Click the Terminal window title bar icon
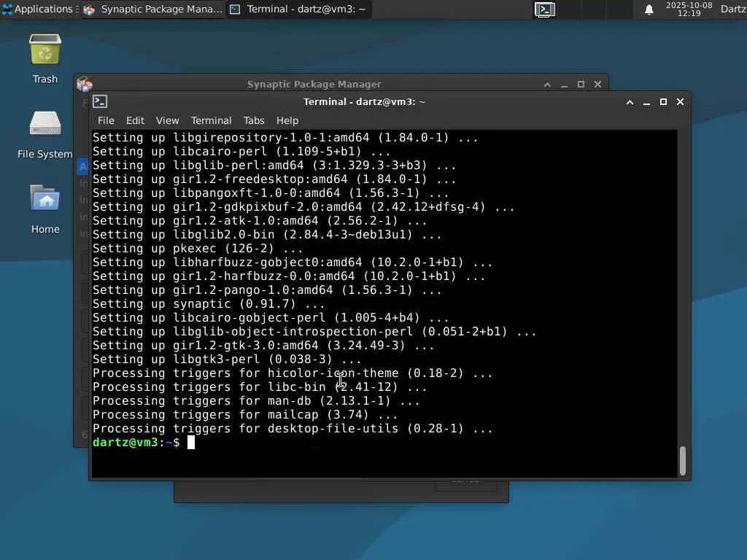The width and height of the screenshot is (747, 560). tap(100, 101)
